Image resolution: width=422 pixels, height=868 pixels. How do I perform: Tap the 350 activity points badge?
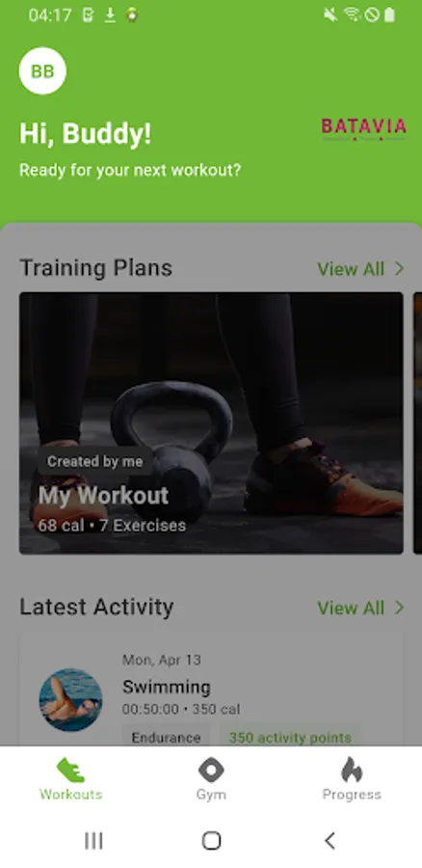(x=290, y=738)
